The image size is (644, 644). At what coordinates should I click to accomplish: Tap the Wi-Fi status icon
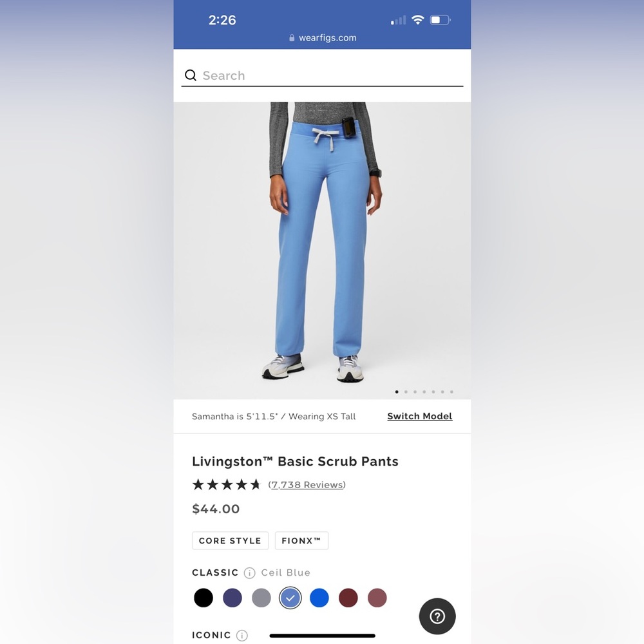tap(418, 20)
